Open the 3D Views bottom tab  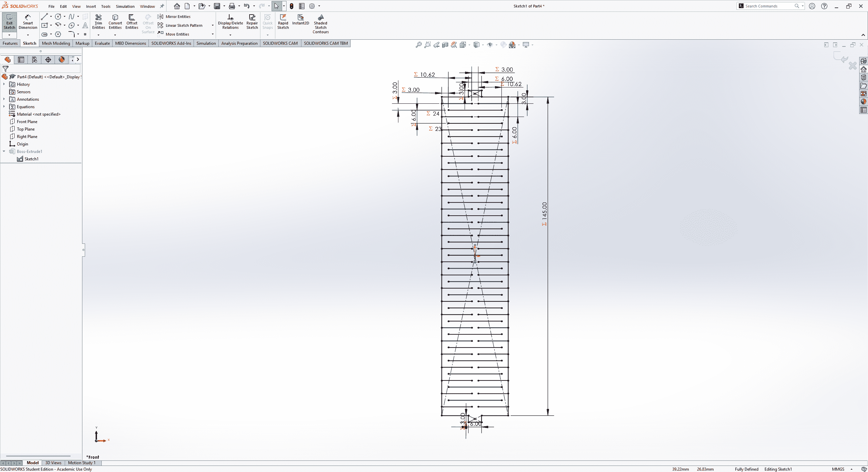coord(53,463)
